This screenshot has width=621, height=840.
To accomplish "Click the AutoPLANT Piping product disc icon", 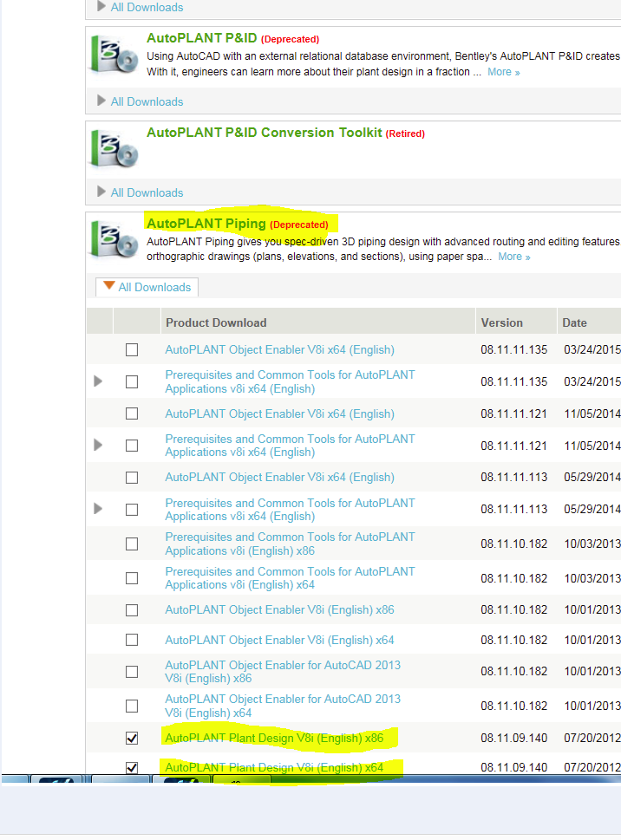I will 114,239.
